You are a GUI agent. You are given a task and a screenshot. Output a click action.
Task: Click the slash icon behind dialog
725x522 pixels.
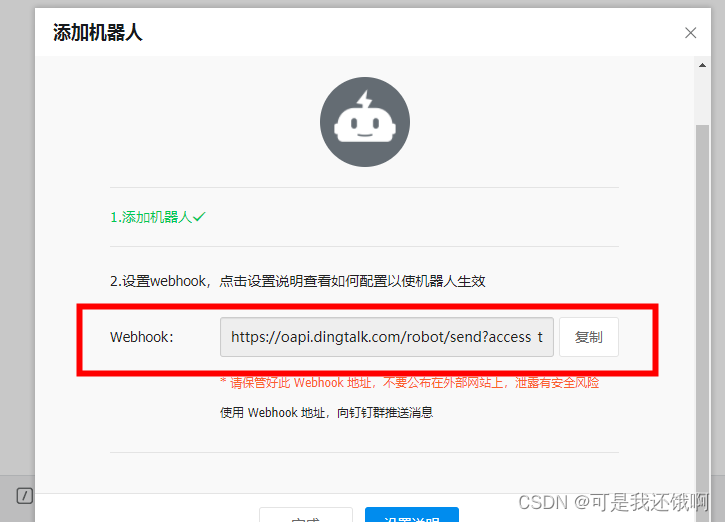click(x=25, y=496)
